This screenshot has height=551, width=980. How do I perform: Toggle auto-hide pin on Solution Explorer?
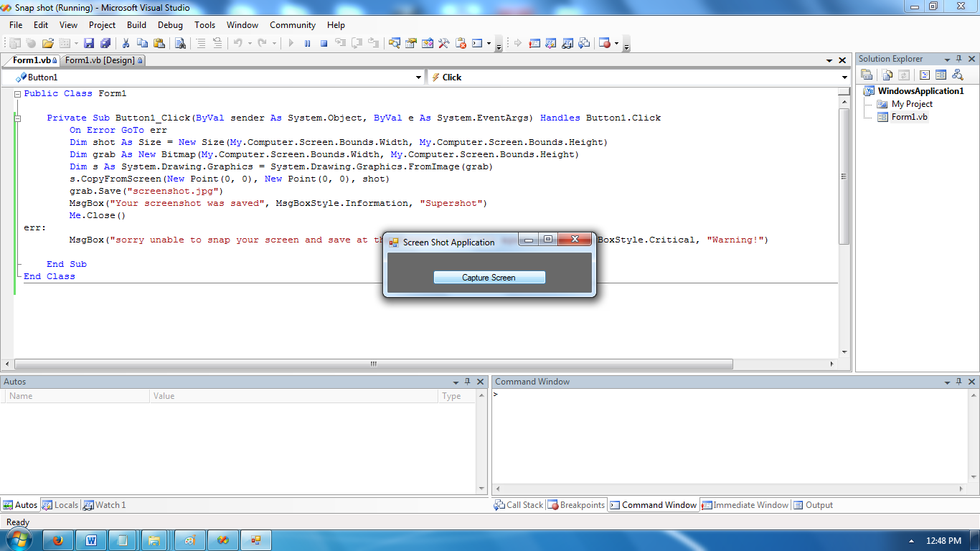click(959, 59)
